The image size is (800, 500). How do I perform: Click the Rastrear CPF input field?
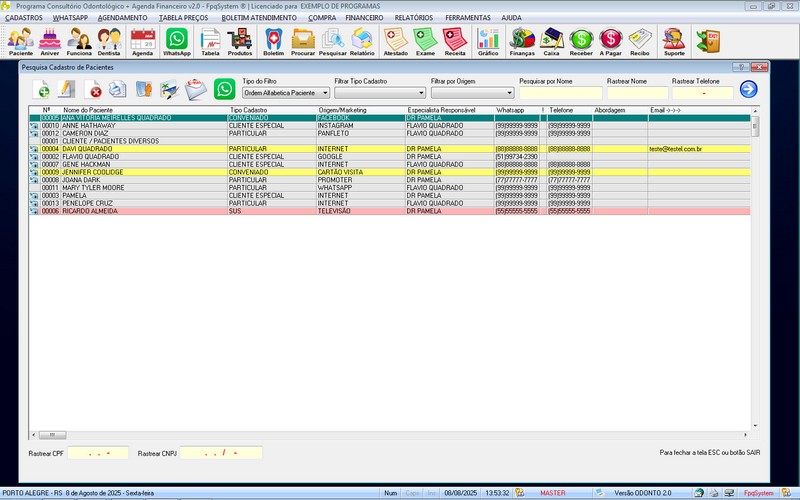98,453
